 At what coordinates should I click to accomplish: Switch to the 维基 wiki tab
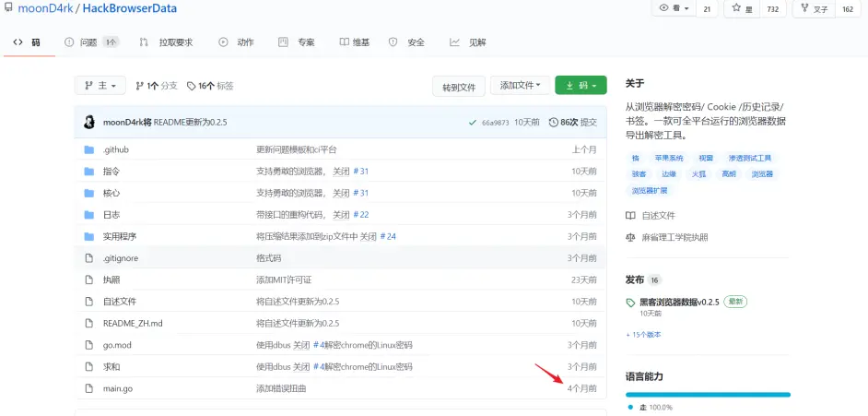coord(354,42)
